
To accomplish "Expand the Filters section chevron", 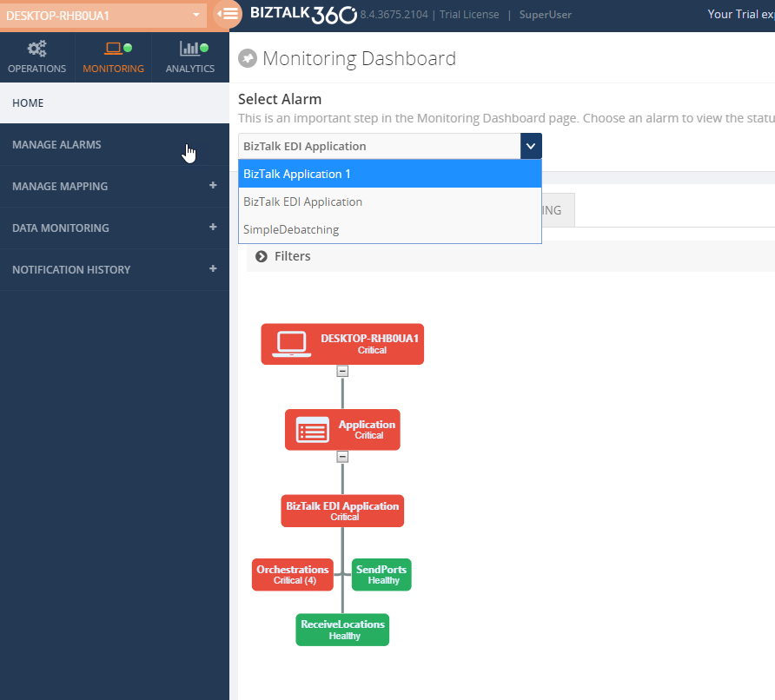I will [x=262, y=256].
